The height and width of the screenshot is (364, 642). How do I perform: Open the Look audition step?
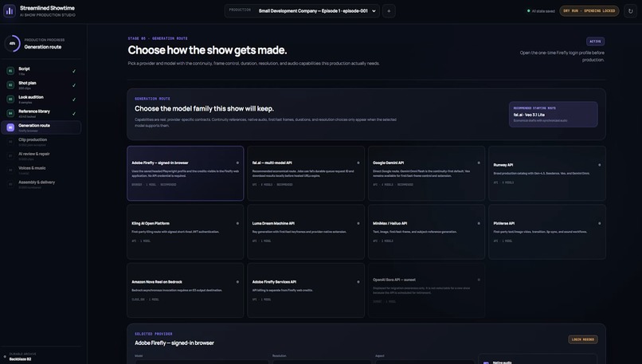41,99
